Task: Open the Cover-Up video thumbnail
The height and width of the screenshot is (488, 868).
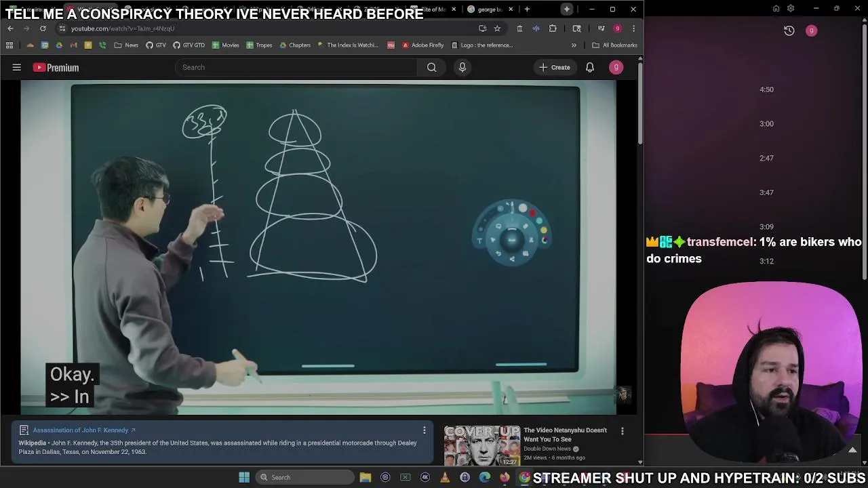Action: [x=481, y=445]
